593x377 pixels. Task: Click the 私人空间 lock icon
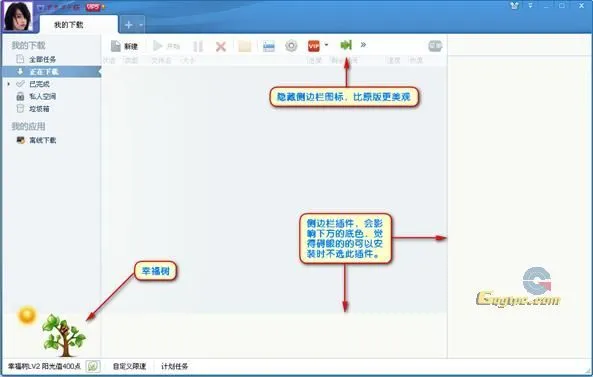[20, 96]
